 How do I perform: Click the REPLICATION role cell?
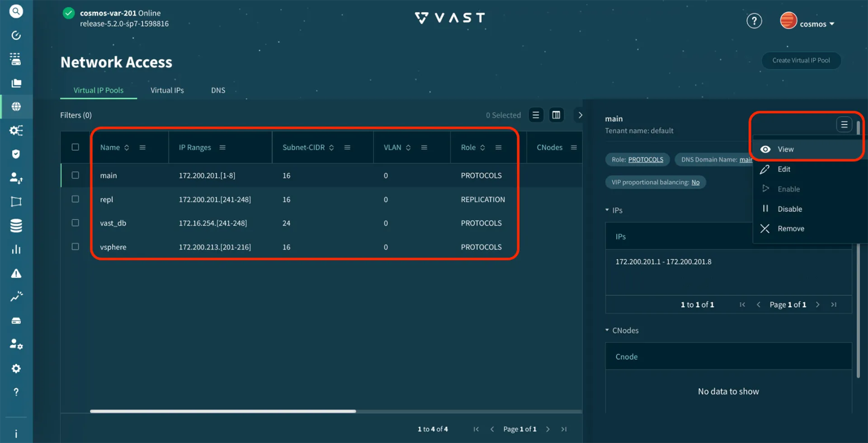(x=483, y=200)
